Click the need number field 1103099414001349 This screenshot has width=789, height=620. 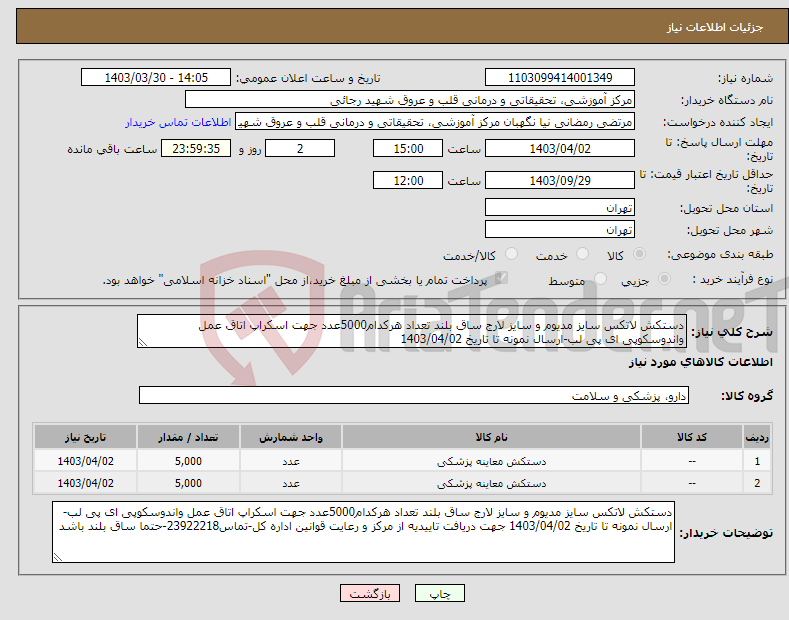pyautogui.click(x=560, y=78)
